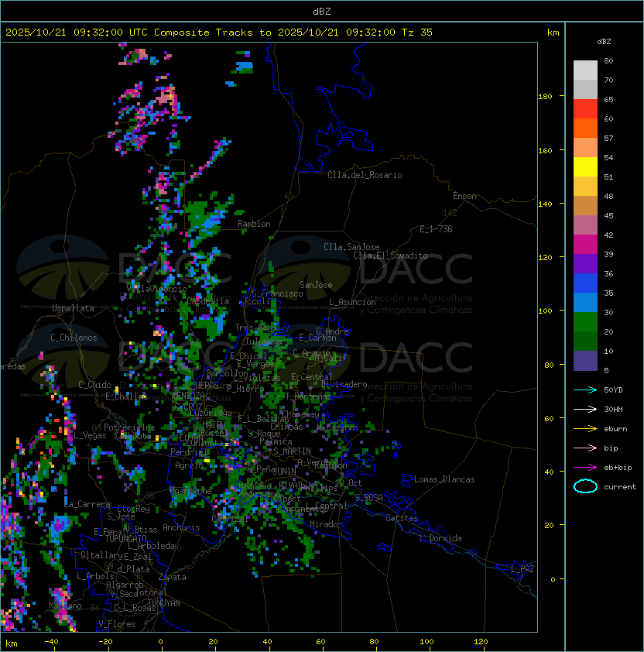Image resolution: width=644 pixels, height=652 pixels.
Task: Click the tan 48 dBZ swatch
Action: click(x=585, y=206)
